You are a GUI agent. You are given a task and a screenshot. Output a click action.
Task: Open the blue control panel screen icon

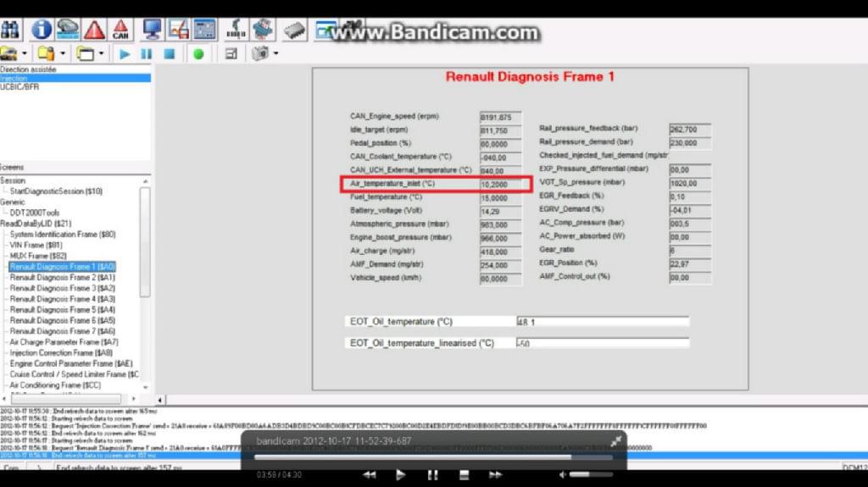tap(205, 30)
